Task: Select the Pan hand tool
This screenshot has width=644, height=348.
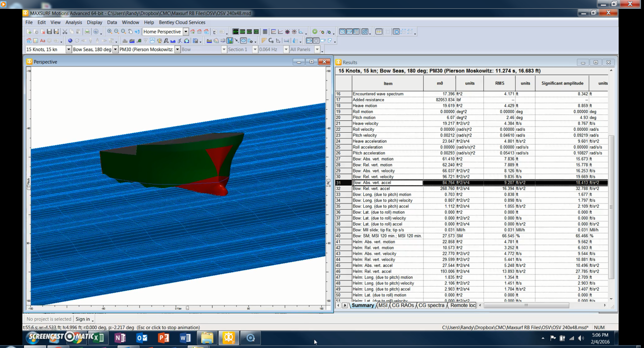Action: [x=130, y=32]
